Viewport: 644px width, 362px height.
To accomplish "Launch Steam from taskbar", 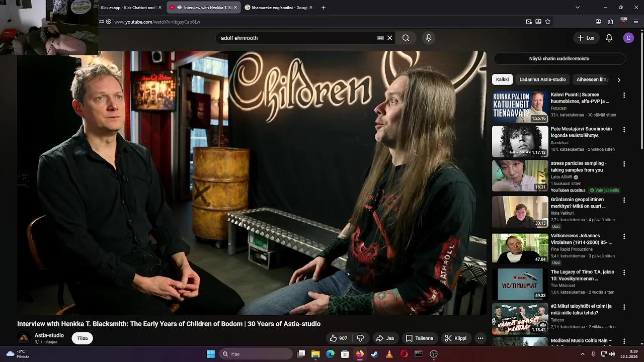I will coord(374,354).
